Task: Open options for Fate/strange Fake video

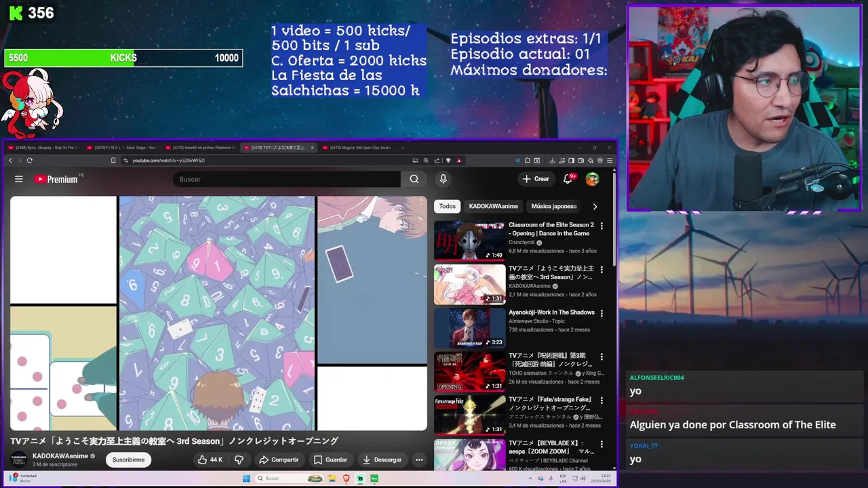Action: [601, 401]
